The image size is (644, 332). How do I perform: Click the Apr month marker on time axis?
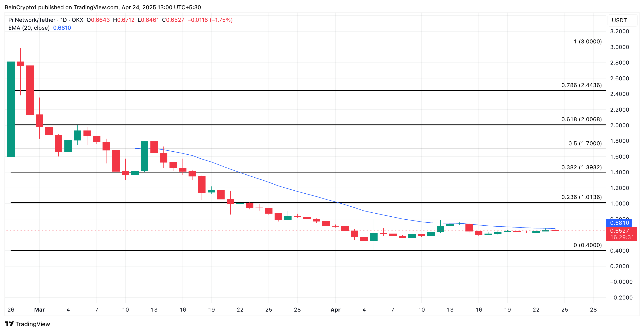tap(335, 309)
